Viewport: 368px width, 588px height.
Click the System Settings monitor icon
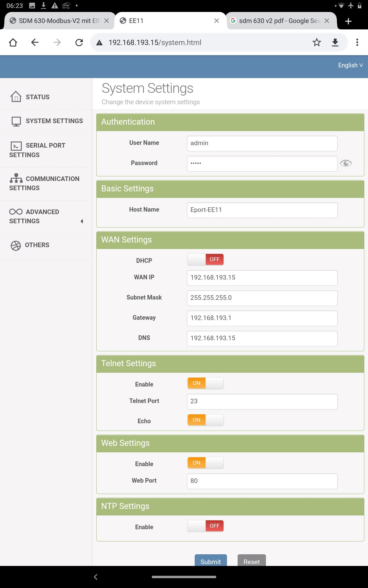tap(16, 121)
